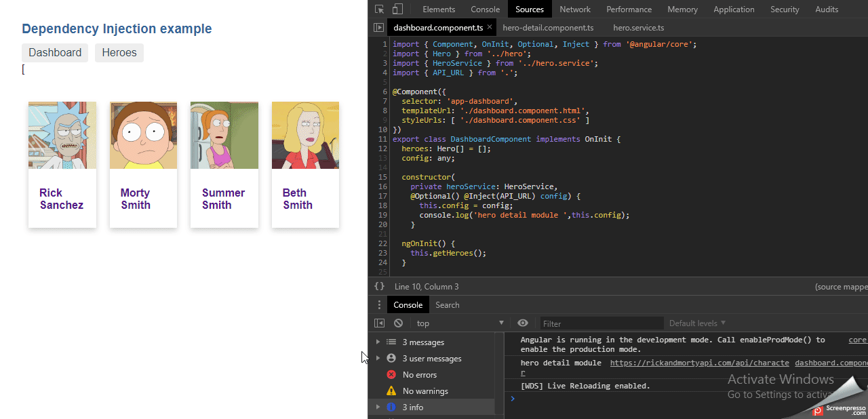Open Morty Smith hero card image

[143, 135]
